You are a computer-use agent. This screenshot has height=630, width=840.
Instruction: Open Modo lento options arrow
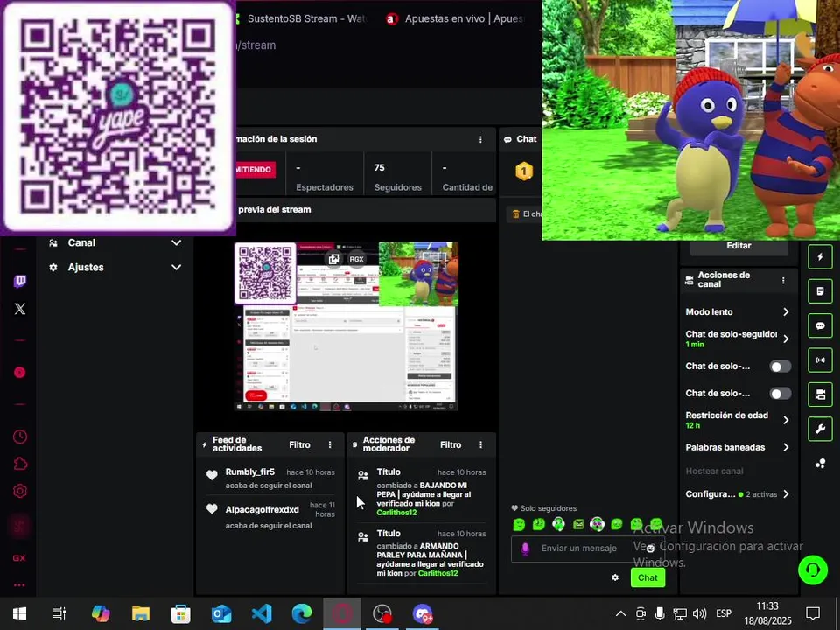(x=786, y=311)
